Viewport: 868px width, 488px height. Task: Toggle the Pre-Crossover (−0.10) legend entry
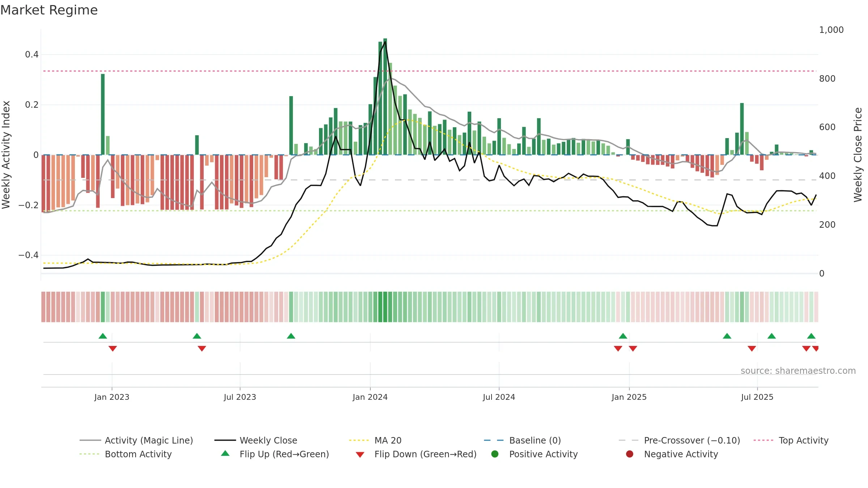pos(679,440)
